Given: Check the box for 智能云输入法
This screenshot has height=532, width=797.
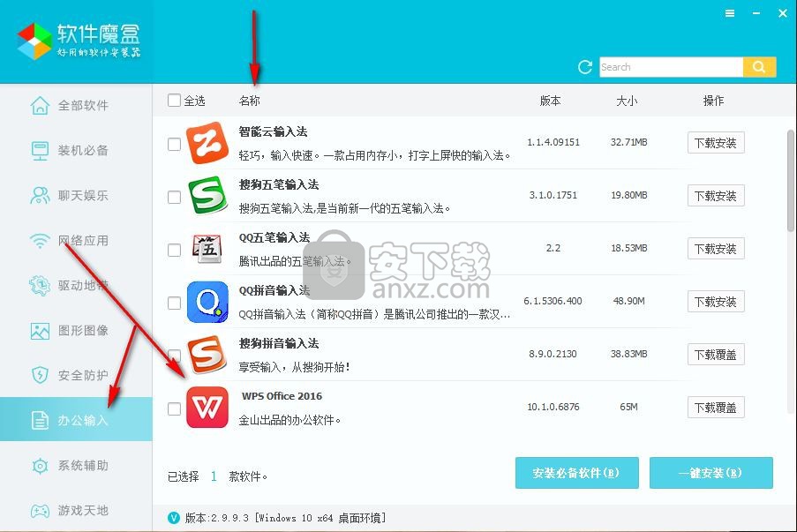Looking at the screenshot, I should (175, 145).
